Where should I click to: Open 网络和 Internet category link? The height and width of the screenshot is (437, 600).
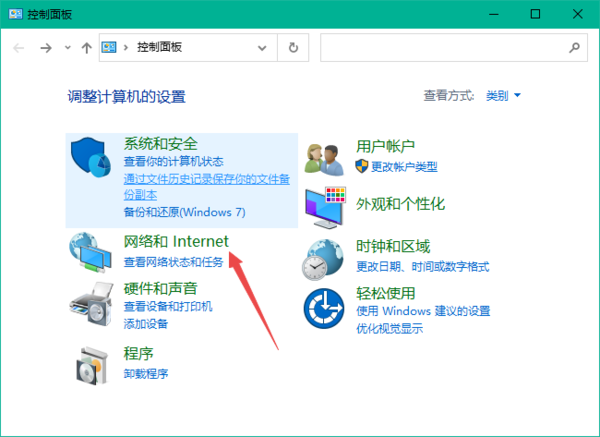pos(176,242)
